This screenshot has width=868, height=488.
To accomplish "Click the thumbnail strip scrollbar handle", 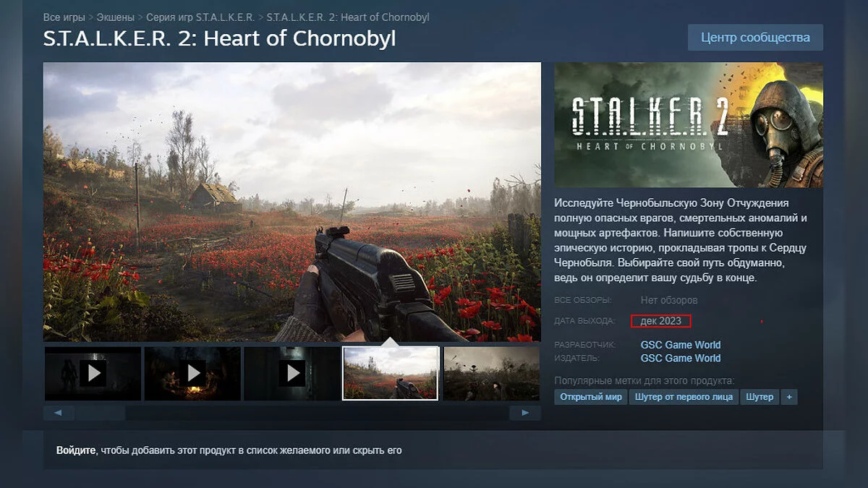I will tap(101, 413).
